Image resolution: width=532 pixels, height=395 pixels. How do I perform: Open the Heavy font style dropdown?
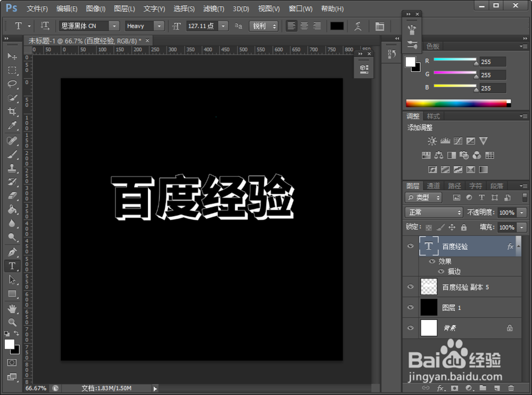(x=159, y=26)
